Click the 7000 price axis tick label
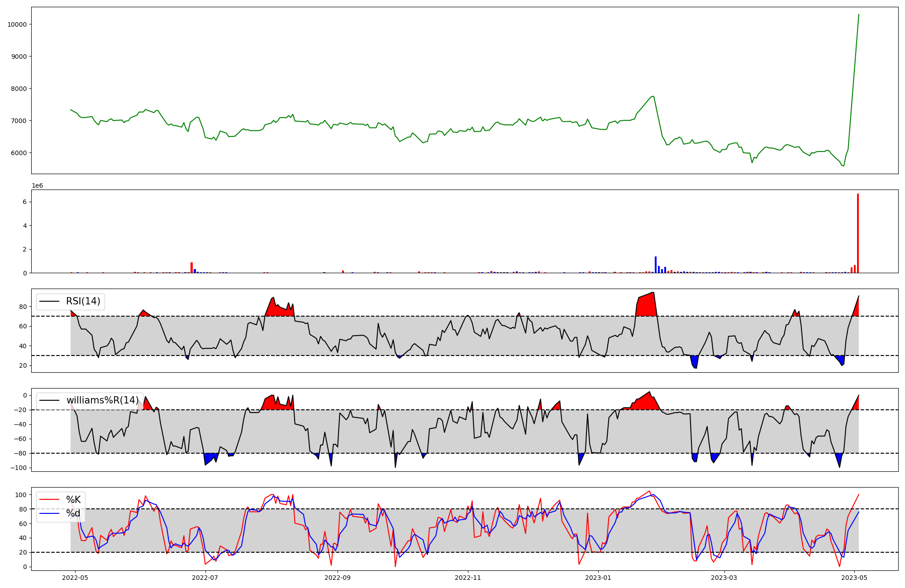The image size is (905, 588). 19,121
